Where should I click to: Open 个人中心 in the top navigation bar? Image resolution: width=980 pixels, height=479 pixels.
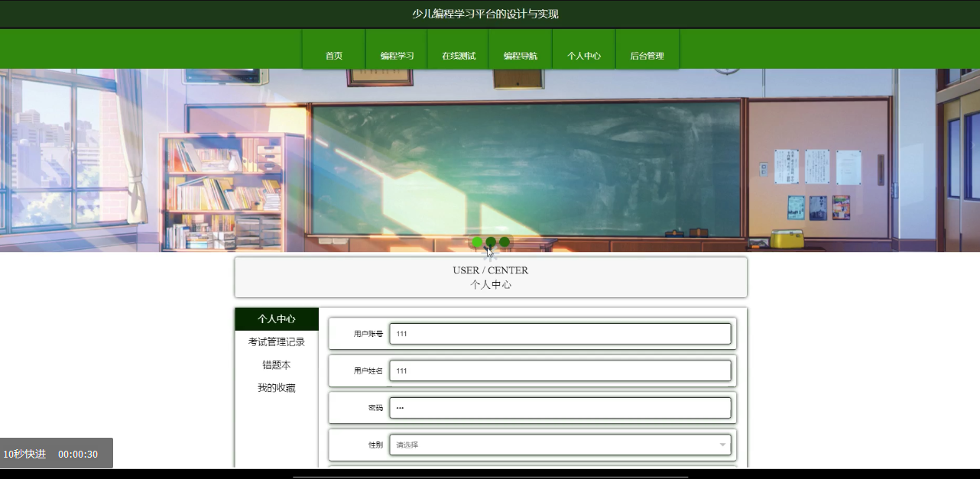583,50
